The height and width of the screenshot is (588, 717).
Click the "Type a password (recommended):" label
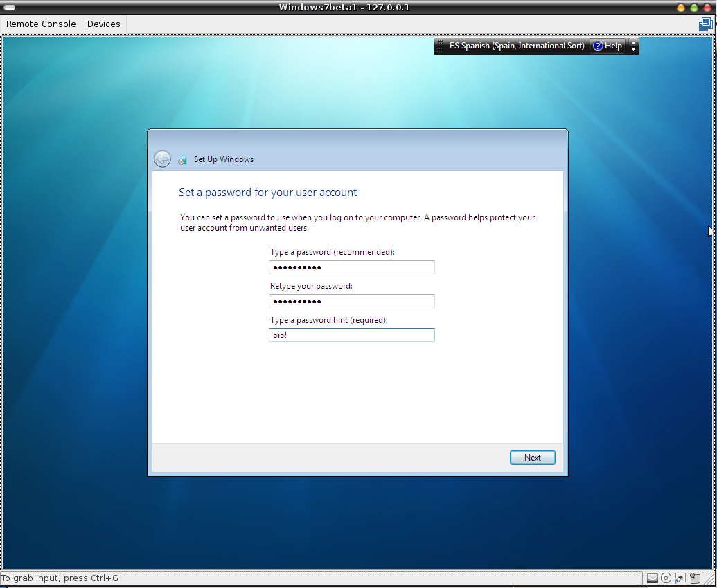[333, 252]
